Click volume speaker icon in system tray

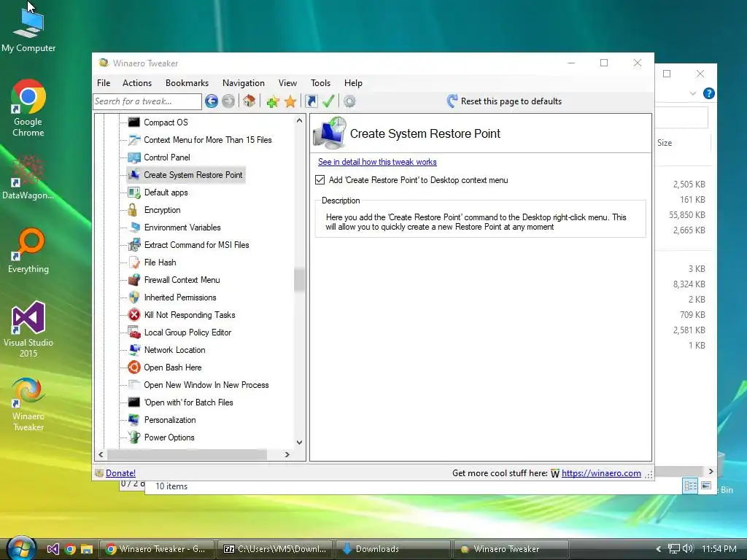point(687,548)
